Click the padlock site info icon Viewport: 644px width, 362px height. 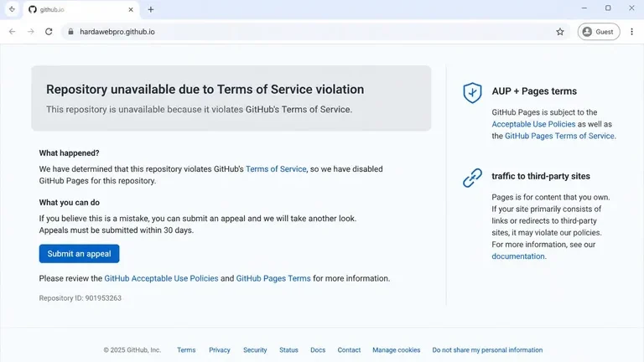pos(70,32)
